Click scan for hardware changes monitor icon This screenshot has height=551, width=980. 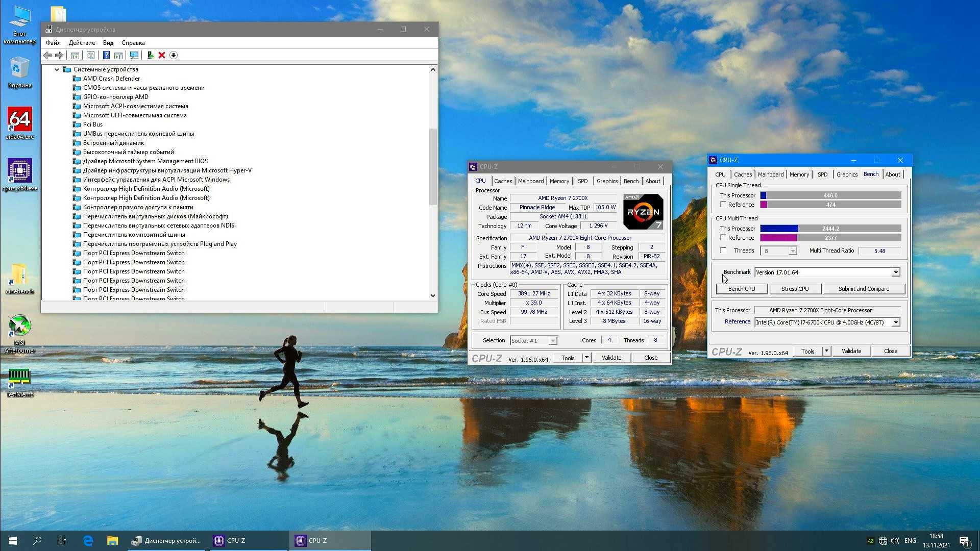(x=134, y=55)
